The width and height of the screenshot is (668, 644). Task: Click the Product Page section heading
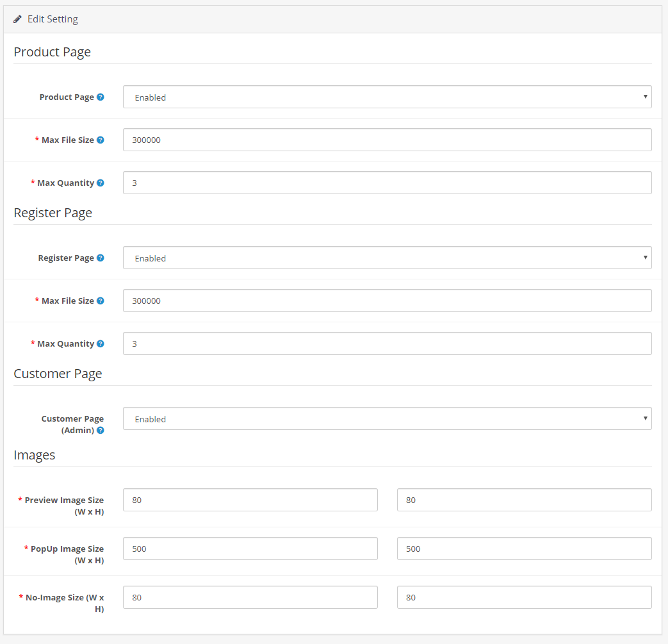coord(53,52)
